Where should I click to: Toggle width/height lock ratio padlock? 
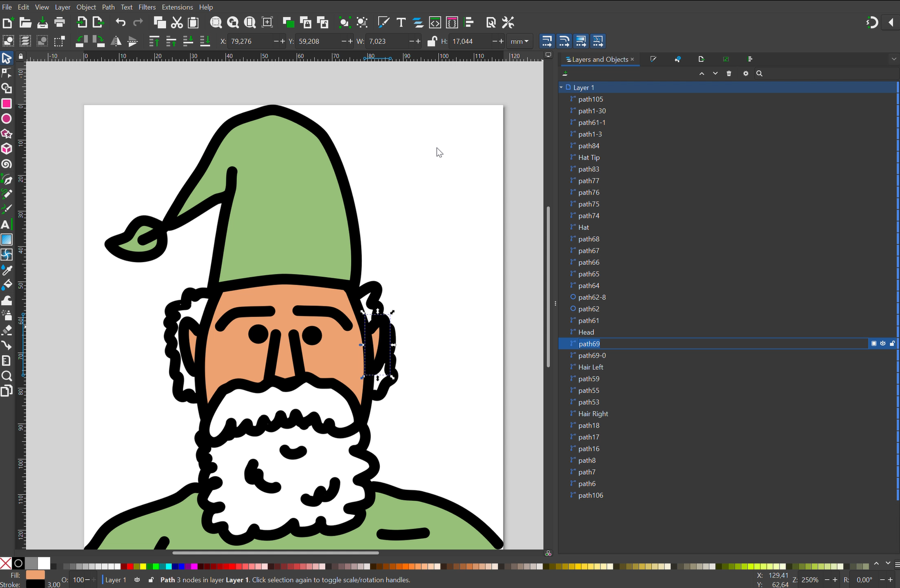point(431,41)
